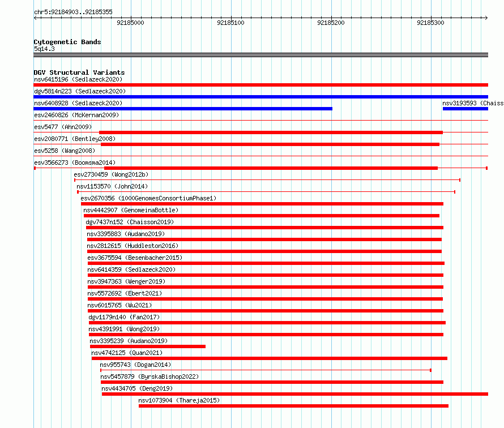504x428 pixels.
Task: Open the nsv5572692 (Ebert2021) label
Action: [x=125, y=293]
